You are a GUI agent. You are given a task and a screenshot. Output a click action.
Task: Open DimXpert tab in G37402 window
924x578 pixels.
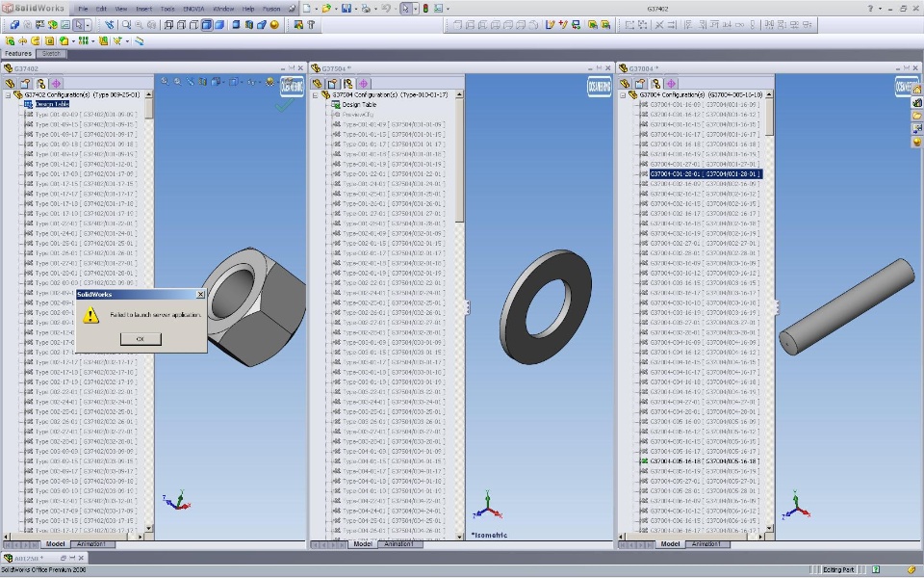click(56, 84)
